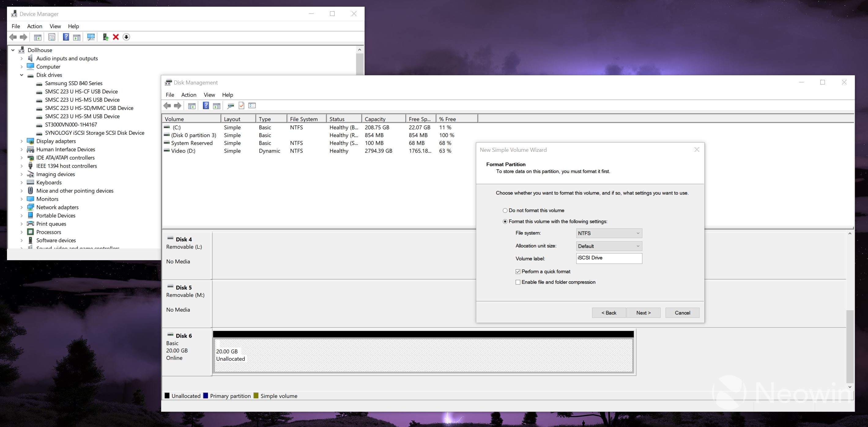Image resolution: width=868 pixels, height=427 pixels.
Task: Click Back arrow in Device Manager toolbar
Action: pos(13,37)
